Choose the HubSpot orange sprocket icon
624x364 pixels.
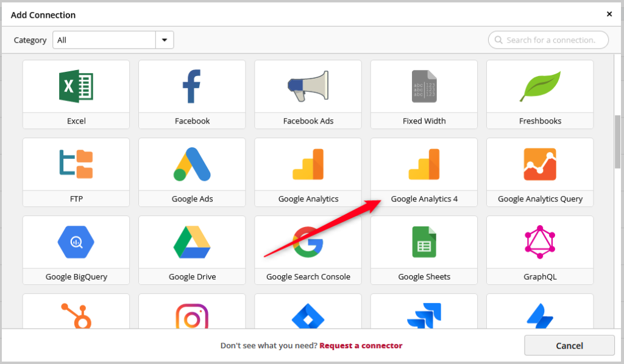tap(76, 315)
